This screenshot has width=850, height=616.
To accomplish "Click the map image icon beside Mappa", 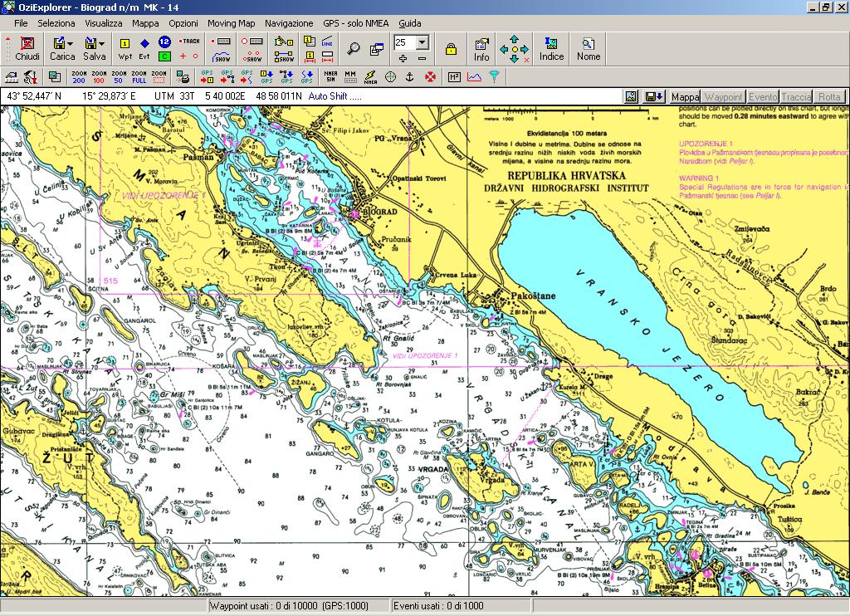I will click(x=631, y=96).
